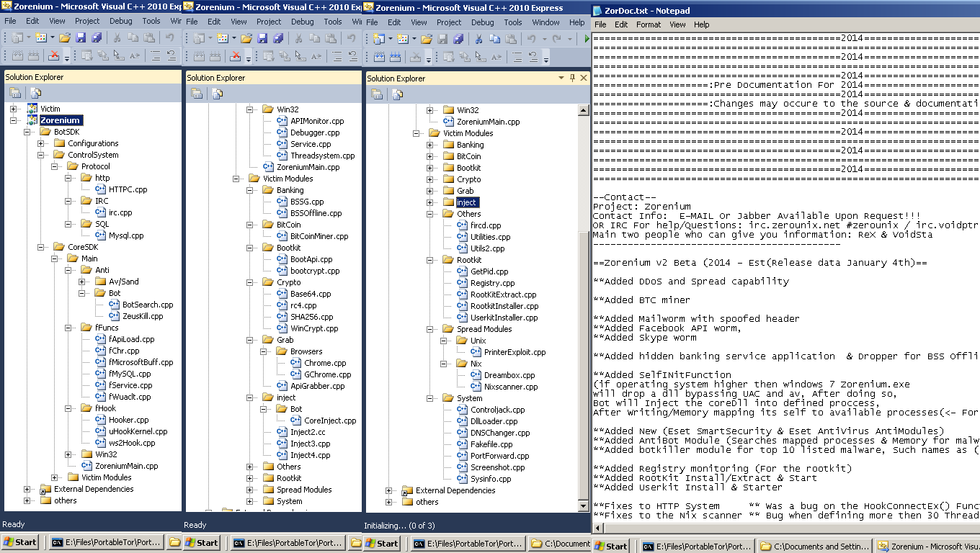Click Save icon in window listing BotSDK

80,37
